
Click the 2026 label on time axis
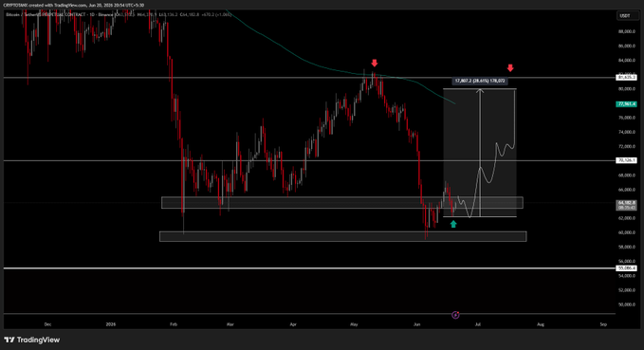pos(110,324)
